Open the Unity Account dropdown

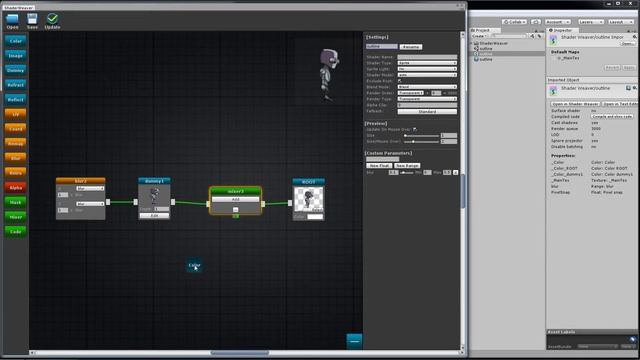(558, 22)
